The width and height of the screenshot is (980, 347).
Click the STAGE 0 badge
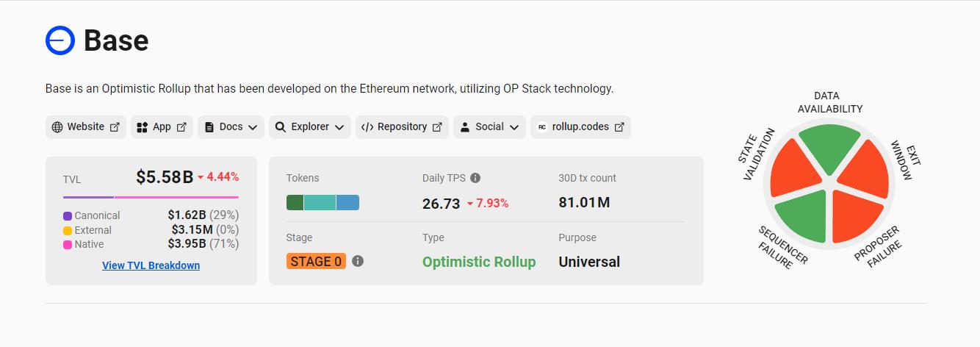coord(316,261)
